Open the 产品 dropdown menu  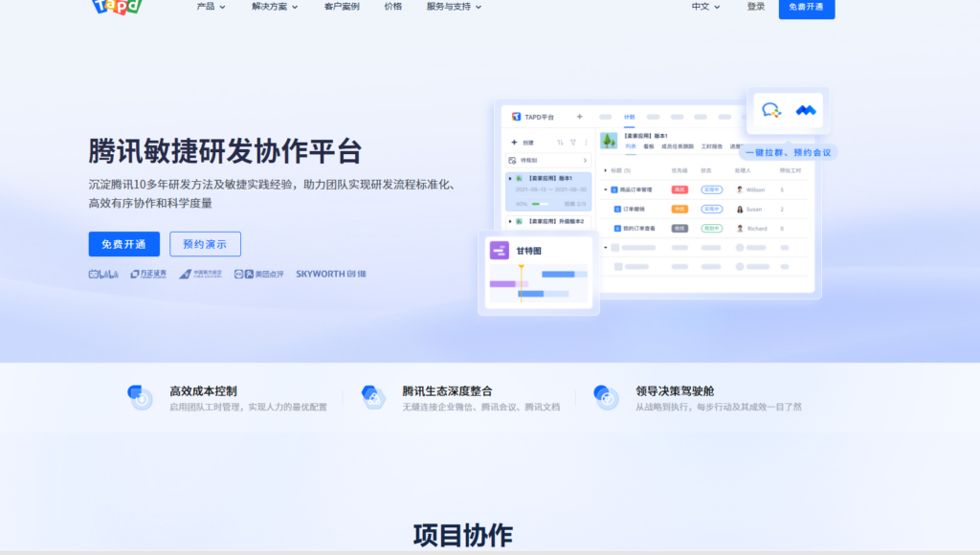point(210,6)
